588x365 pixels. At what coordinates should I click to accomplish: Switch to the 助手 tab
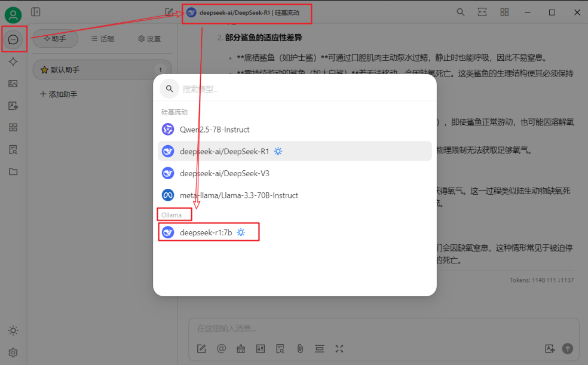(x=55, y=39)
